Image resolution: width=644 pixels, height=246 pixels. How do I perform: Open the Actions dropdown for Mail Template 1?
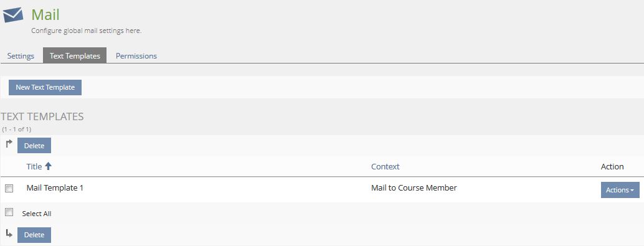point(620,190)
